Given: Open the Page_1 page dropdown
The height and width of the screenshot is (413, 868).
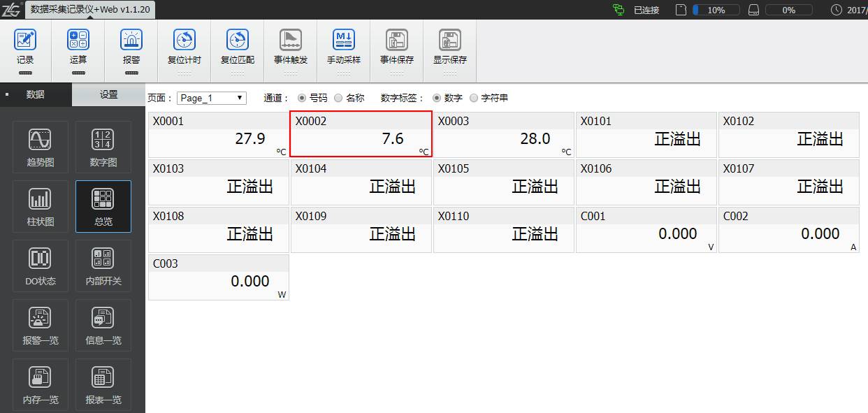Looking at the screenshot, I should pyautogui.click(x=211, y=98).
